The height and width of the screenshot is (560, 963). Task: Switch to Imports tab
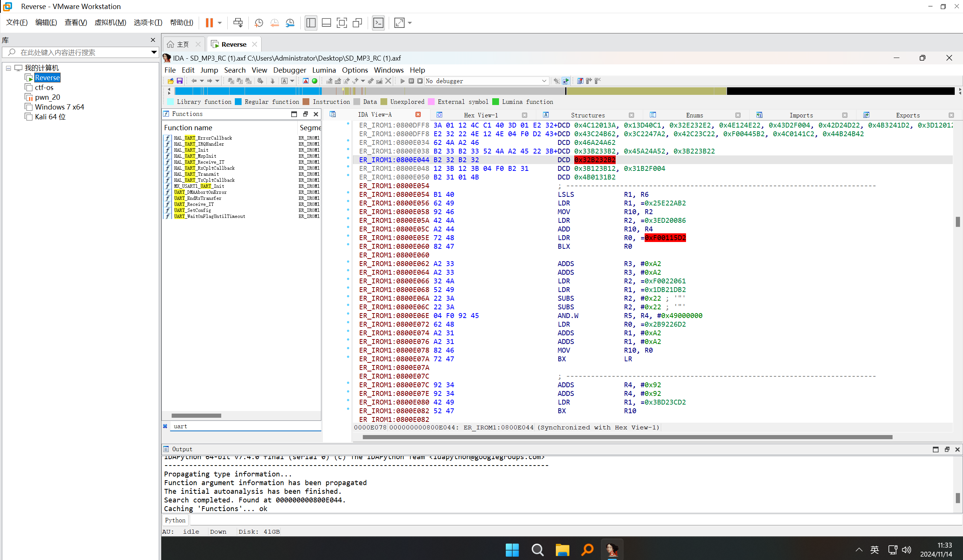[x=801, y=115]
